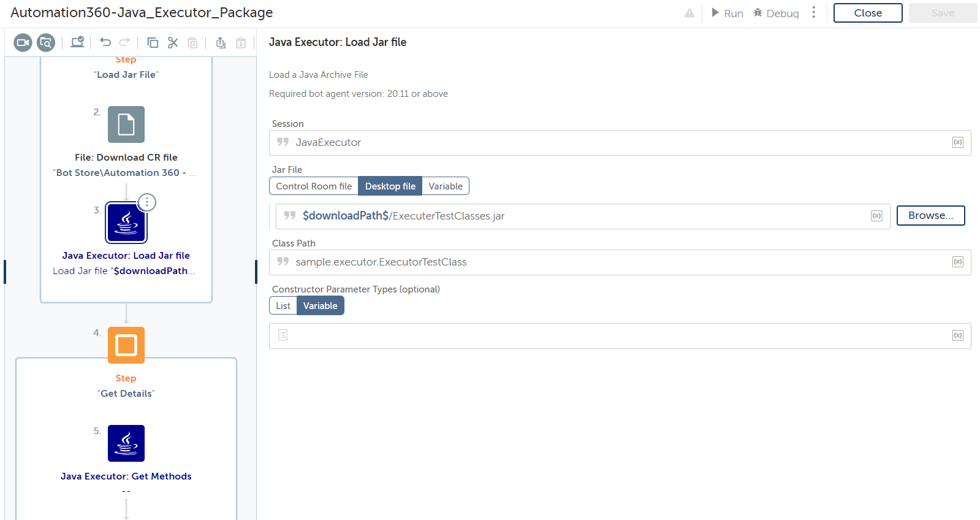This screenshot has width=980, height=520.
Task: Click the "Java Executor: Get Methods" label
Action: [x=126, y=476]
